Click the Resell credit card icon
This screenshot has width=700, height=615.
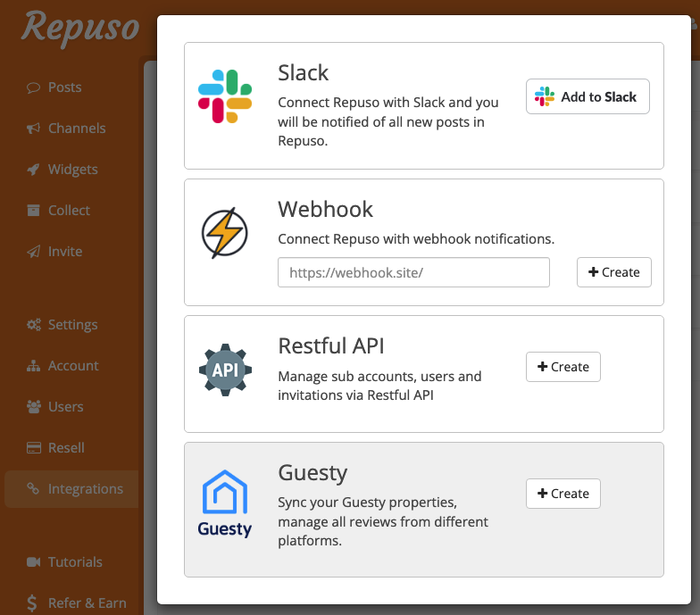click(x=34, y=448)
